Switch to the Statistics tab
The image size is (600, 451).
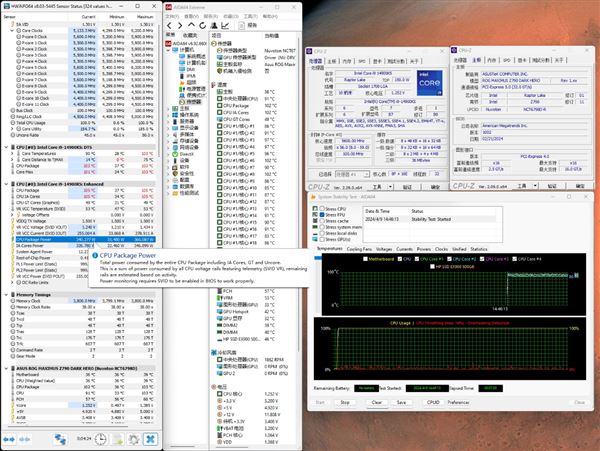click(x=479, y=249)
